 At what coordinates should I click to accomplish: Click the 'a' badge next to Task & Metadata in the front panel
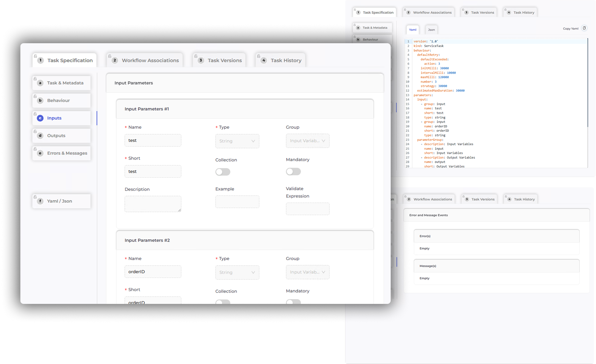[x=40, y=83]
